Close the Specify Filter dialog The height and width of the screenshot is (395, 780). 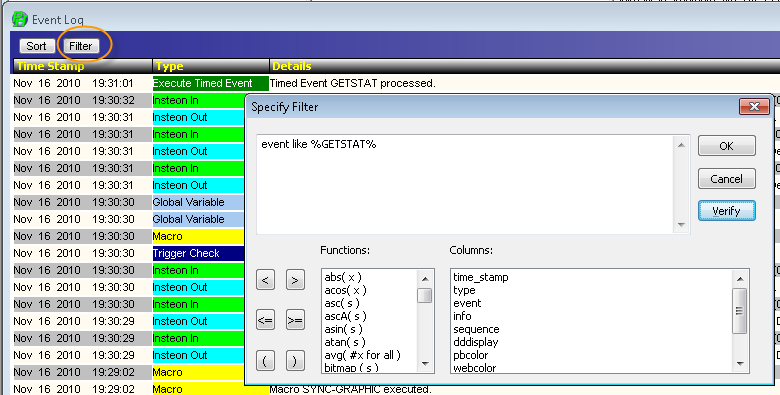(754, 106)
